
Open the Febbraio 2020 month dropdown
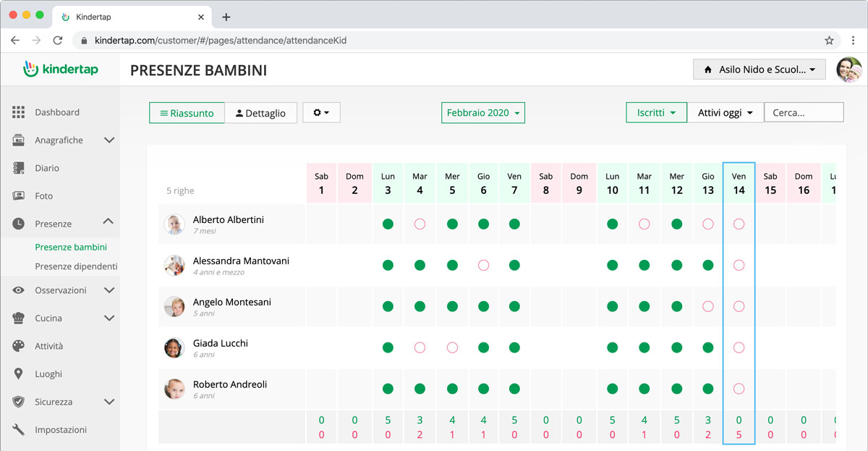point(482,113)
